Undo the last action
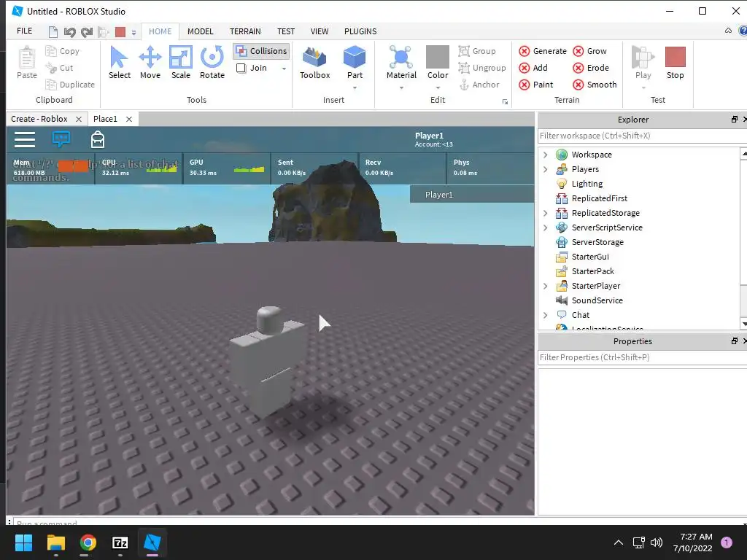Image resolution: width=747 pixels, height=560 pixels. click(x=69, y=32)
